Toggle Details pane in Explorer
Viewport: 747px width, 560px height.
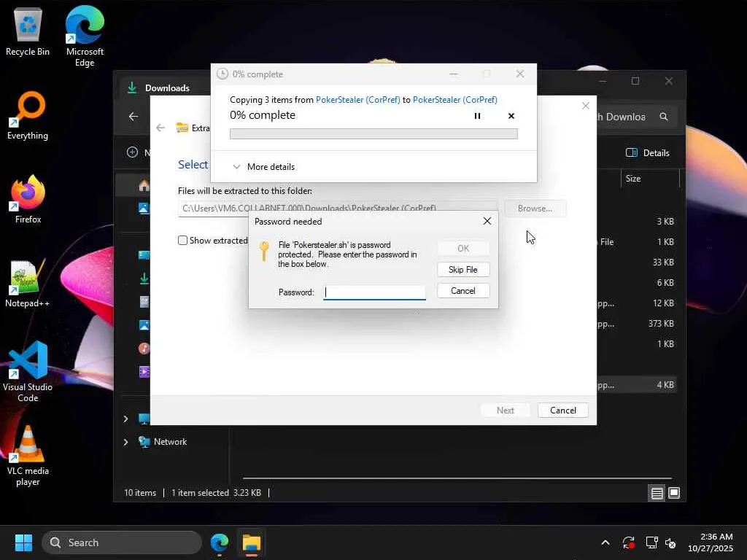(x=648, y=153)
